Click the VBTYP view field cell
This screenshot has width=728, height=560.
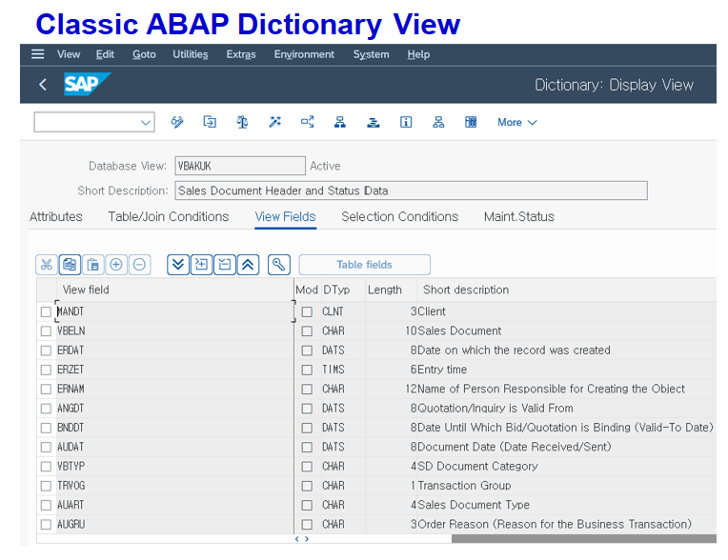click(x=175, y=467)
